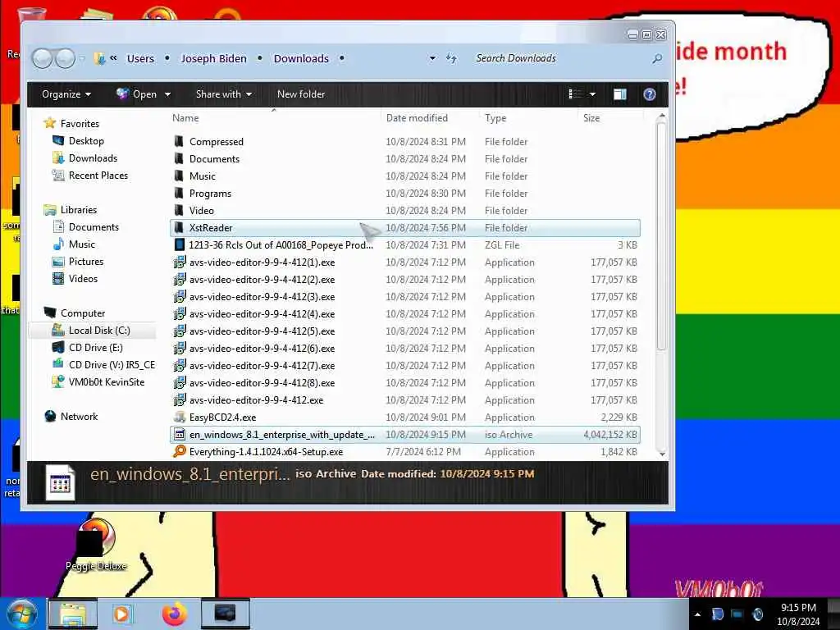840x630 pixels.
Task: Select avs-video-editor-9-9-4-412(5).exe icon
Action: coord(180,331)
